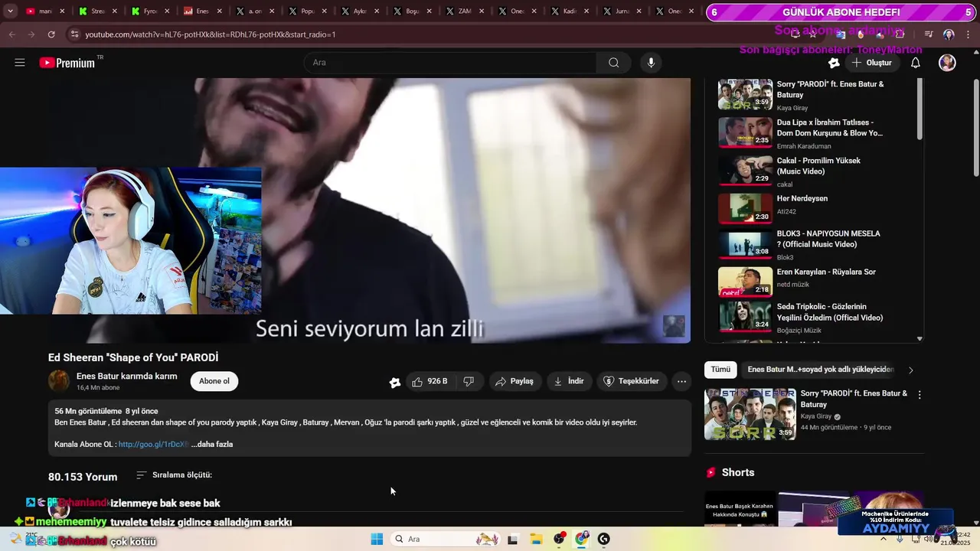Viewport: 980px width, 551px height.
Task: Click Teşekkürler thanks button
Action: (x=631, y=381)
